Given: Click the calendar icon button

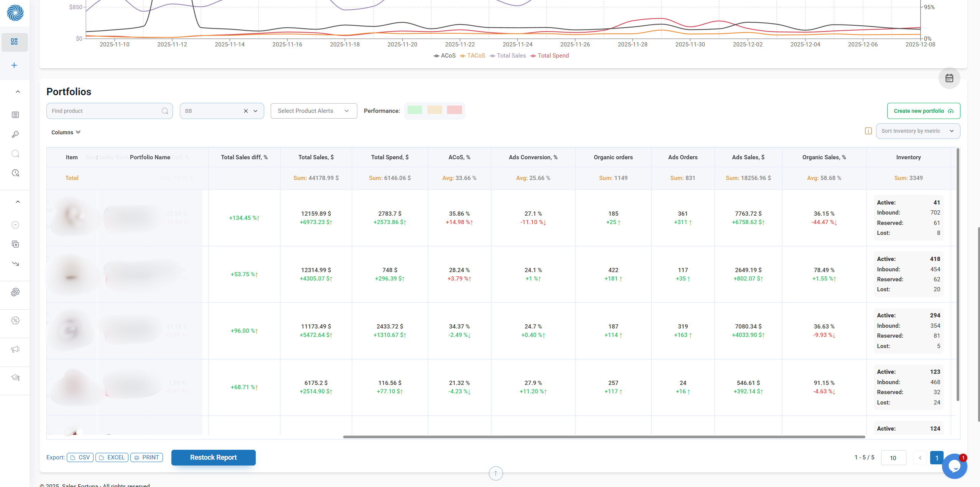Looking at the screenshot, I should pyautogui.click(x=949, y=78).
